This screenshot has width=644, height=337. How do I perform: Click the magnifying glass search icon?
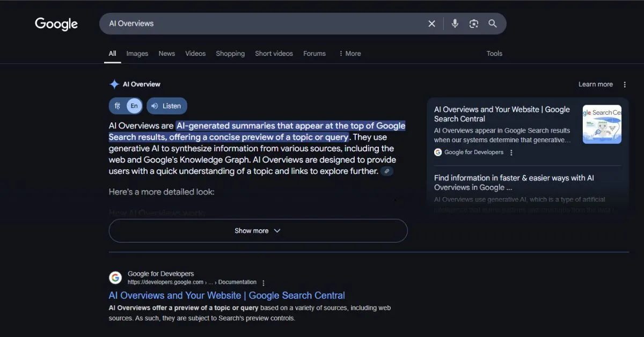[x=492, y=24]
